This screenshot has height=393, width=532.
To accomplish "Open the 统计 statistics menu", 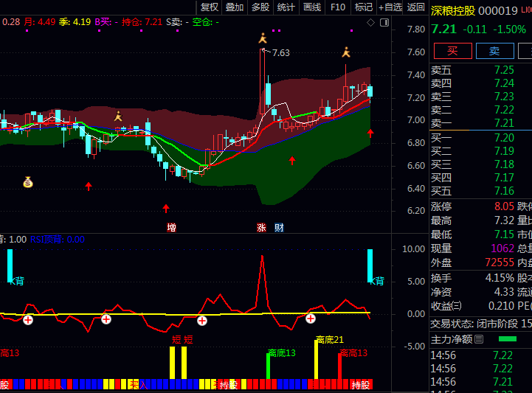I will pos(286,7).
